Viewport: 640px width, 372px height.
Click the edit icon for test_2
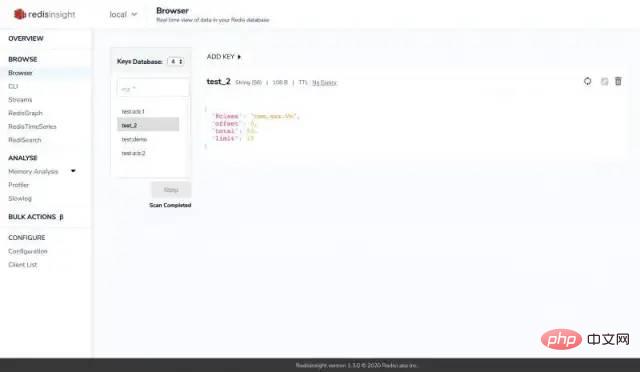point(604,82)
